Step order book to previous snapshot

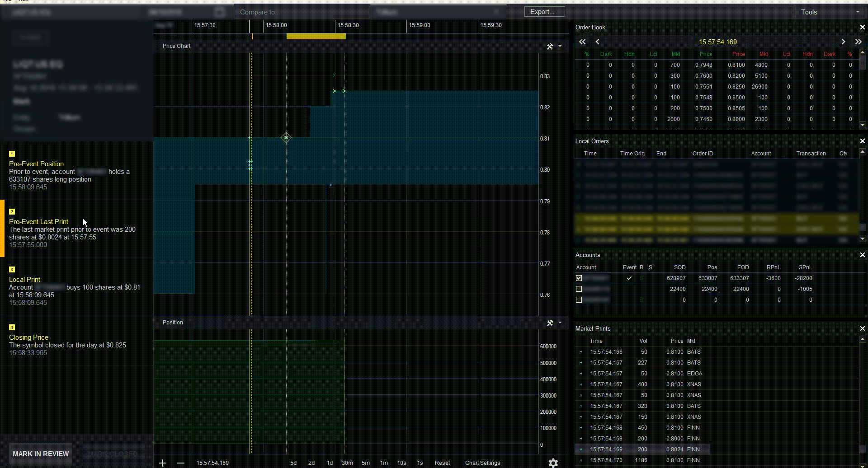click(597, 42)
